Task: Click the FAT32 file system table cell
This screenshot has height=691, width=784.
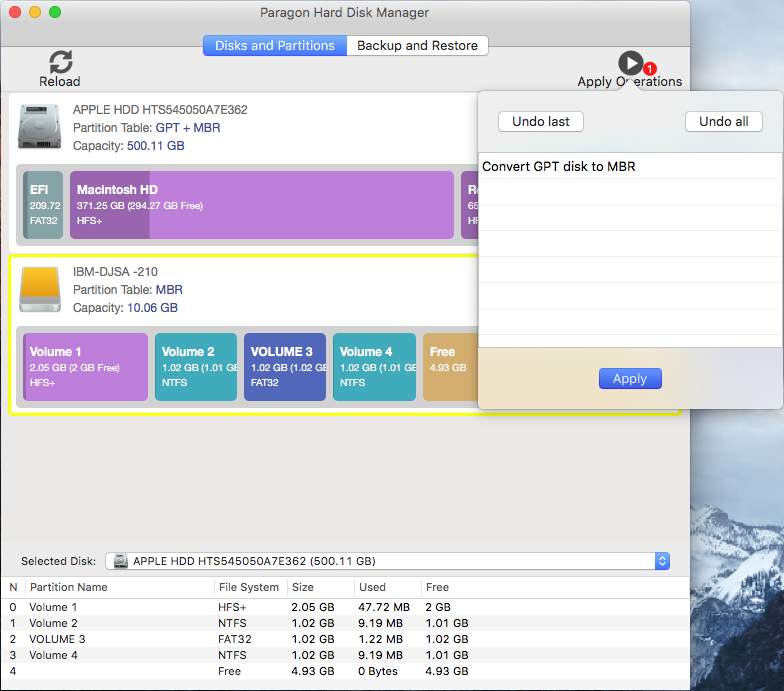Action: pos(234,639)
